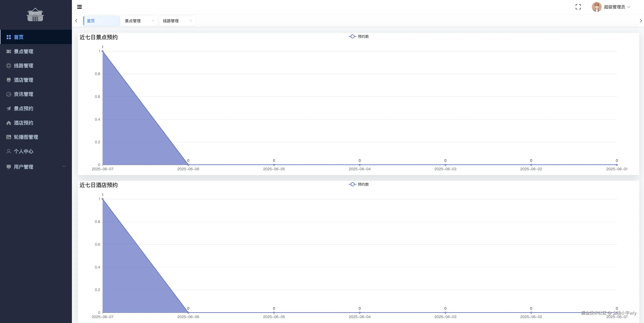Screen dimensions: 644x323
Task: Click the picture icon for 轮播图管理
Action: click(9, 137)
